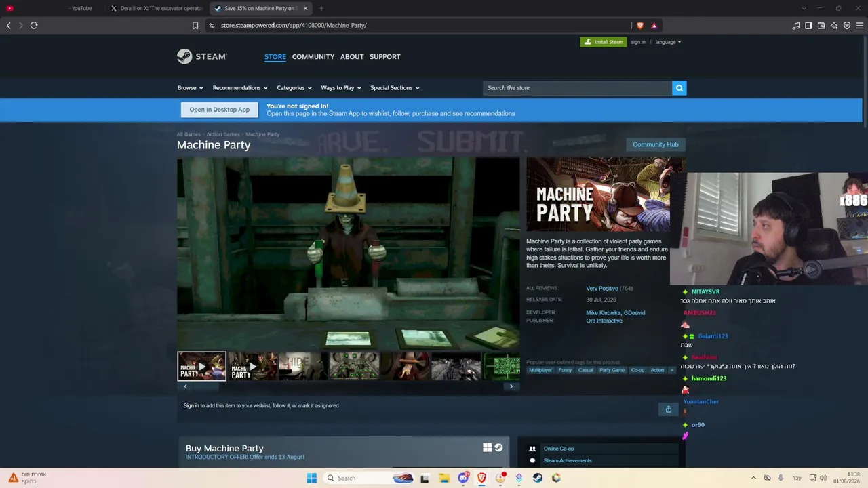The image size is (868, 488).
Task: Select the ABOUT menu item
Action: pyautogui.click(x=352, y=57)
